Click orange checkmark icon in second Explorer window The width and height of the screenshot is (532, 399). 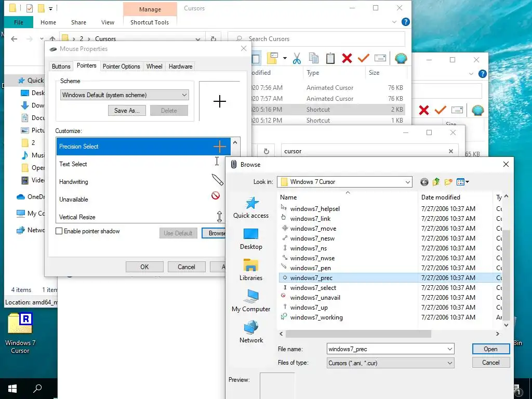[x=441, y=110]
